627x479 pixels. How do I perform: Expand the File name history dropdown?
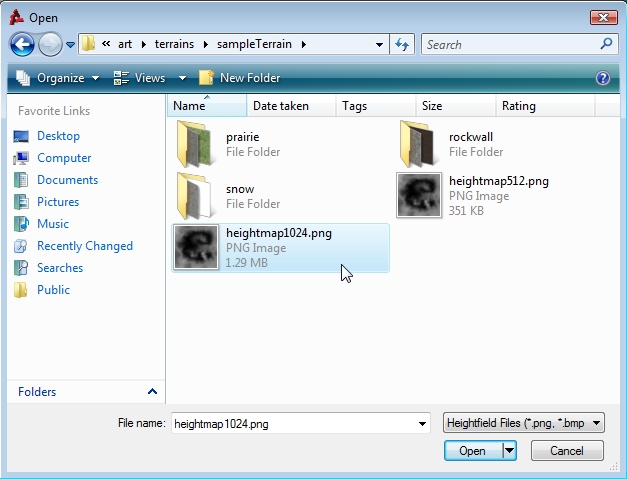424,424
